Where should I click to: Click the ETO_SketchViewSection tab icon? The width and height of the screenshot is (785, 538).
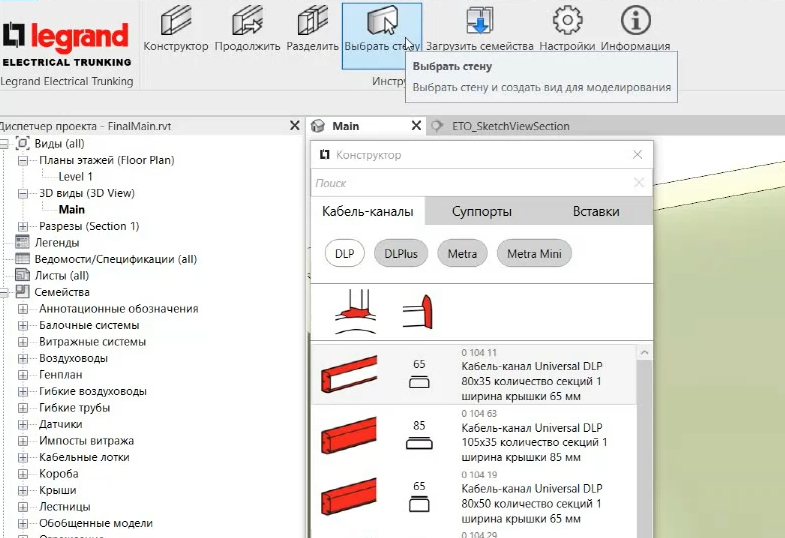coord(437,126)
